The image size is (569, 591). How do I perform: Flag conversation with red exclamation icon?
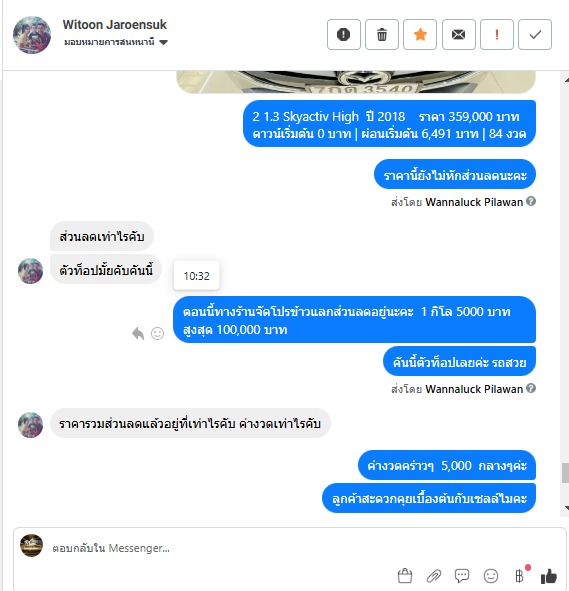coord(497,35)
